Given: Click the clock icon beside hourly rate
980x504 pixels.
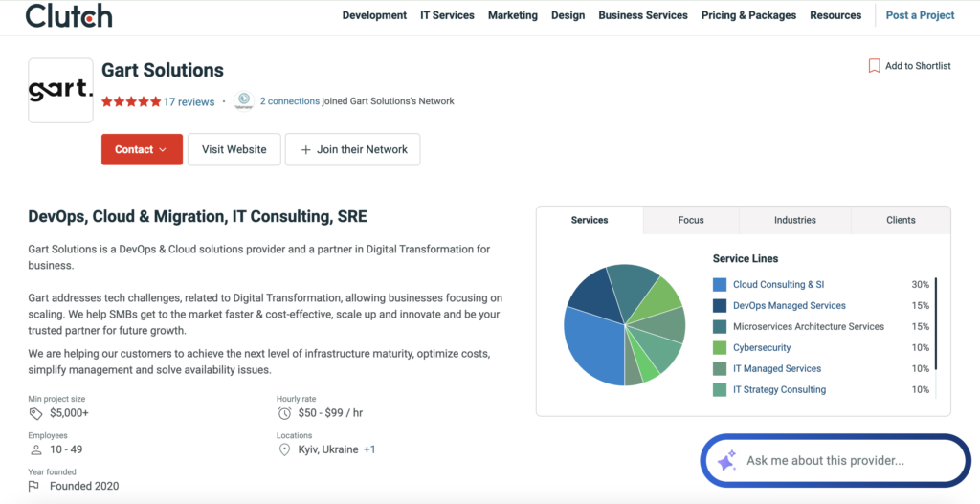Looking at the screenshot, I should (x=284, y=413).
